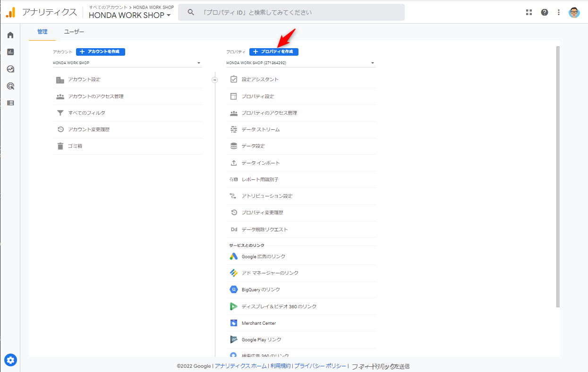Screen dimensions: 588x372
Task: Click the アカウント設定 building icon
Action: [60, 80]
